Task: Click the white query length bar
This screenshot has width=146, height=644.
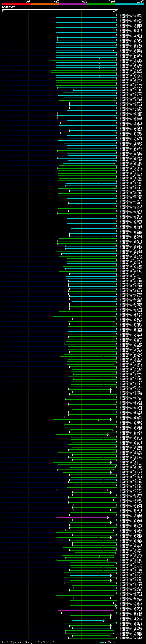Action: [x=60, y=10]
